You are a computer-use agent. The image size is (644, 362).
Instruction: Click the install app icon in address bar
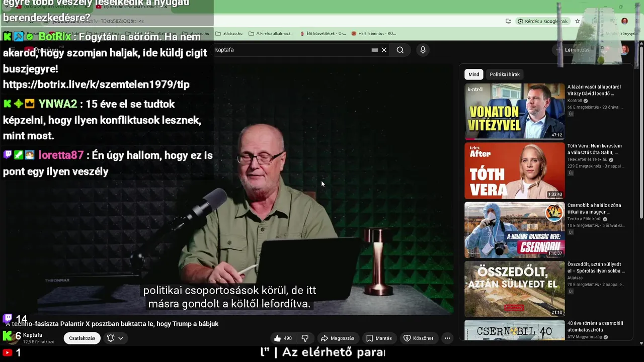[509, 21]
